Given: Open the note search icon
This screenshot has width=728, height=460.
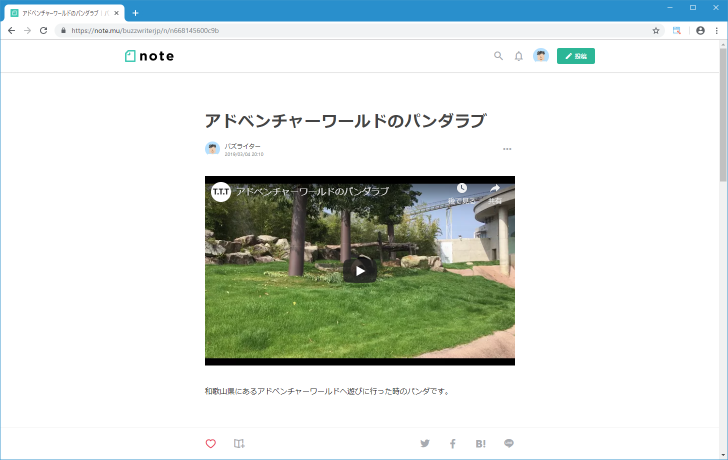Looking at the screenshot, I should tap(498, 56).
